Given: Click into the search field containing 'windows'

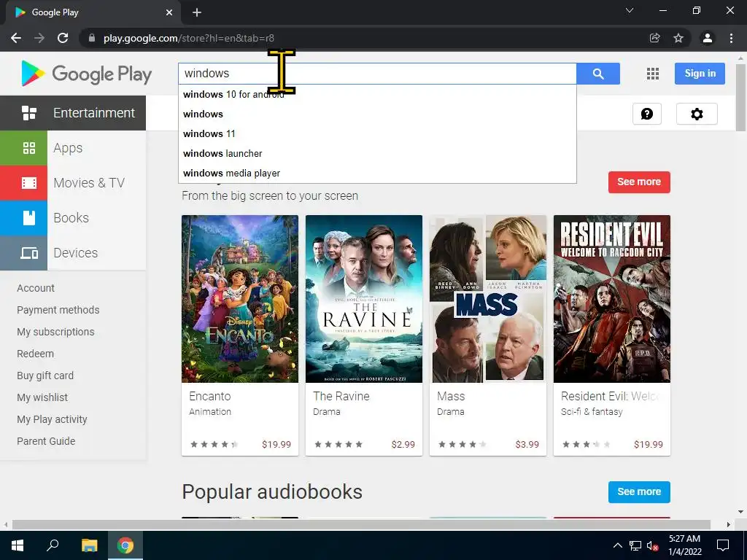Looking at the screenshot, I should click(377, 74).
